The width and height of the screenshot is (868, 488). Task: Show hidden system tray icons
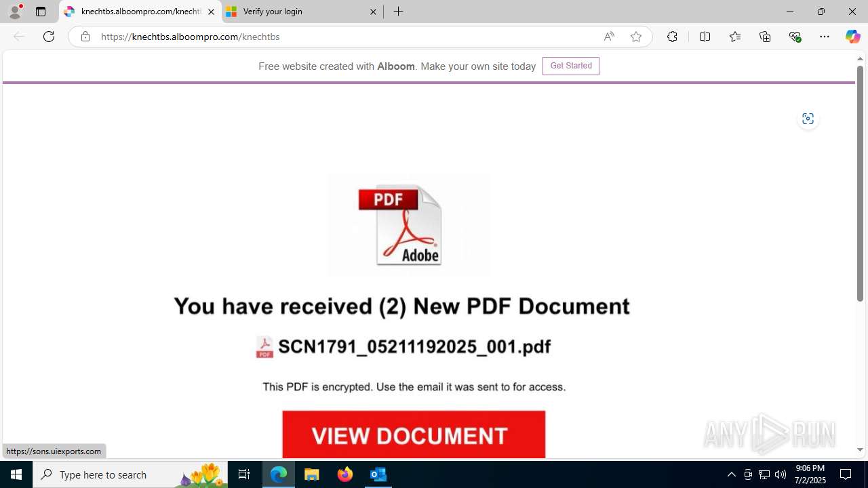click(x=731, y=474)
